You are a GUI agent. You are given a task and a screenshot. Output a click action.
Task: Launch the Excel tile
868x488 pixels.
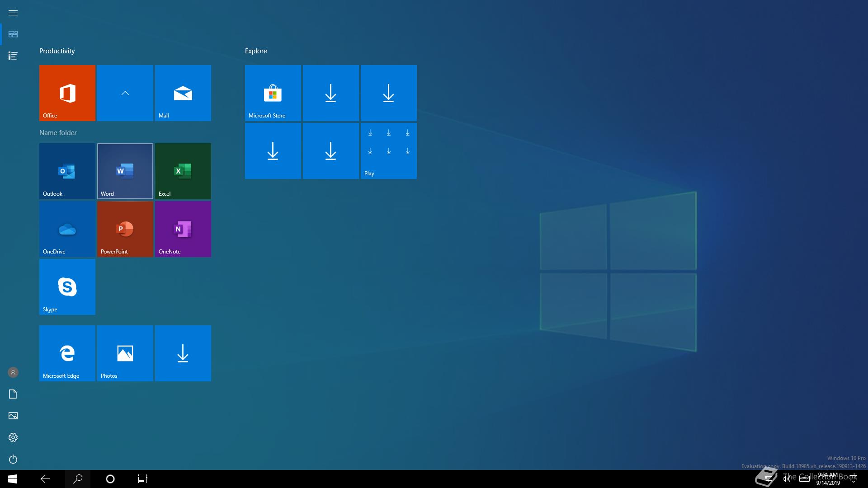[x=183, y=171]
